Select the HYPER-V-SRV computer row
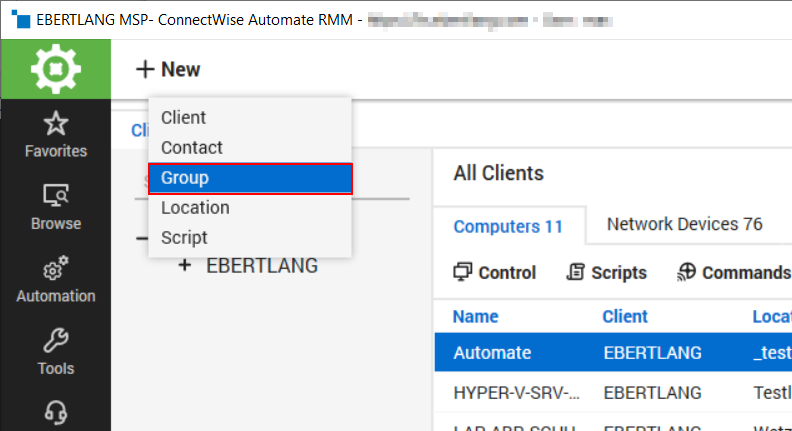792x431 pixels. [x=613, y=393]
